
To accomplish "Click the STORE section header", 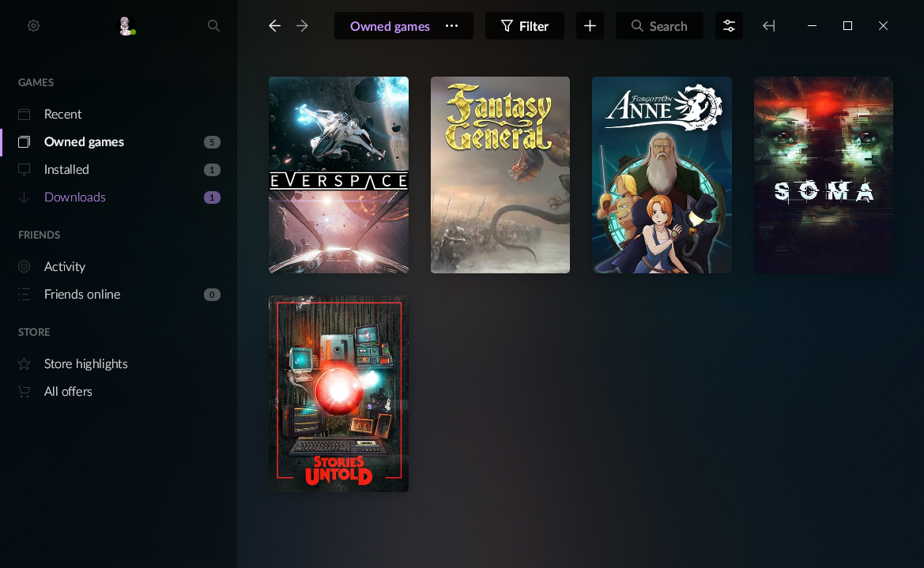I will coord(34,333).
